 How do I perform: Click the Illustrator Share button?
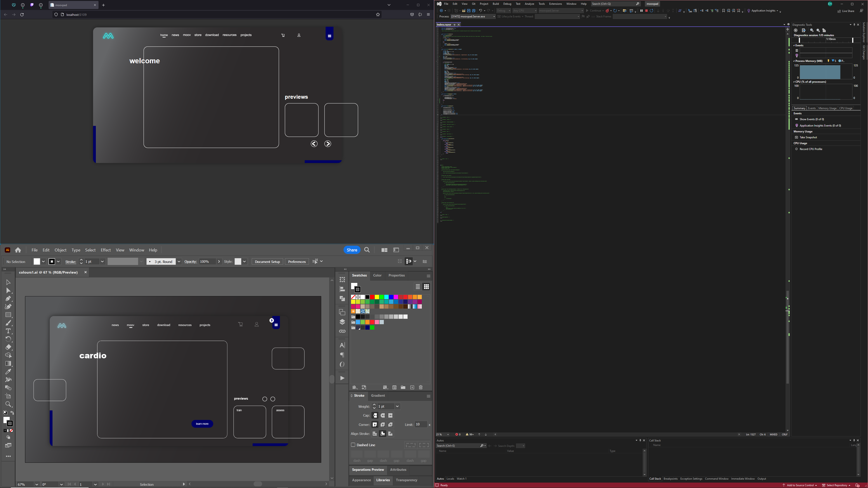click(x=352, y=250)
